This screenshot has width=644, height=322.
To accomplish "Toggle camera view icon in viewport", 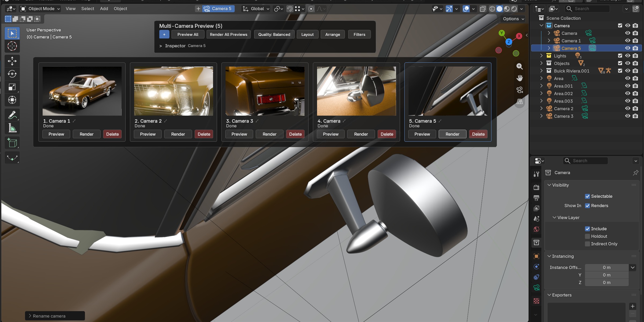I will click(x=519, y=90).
